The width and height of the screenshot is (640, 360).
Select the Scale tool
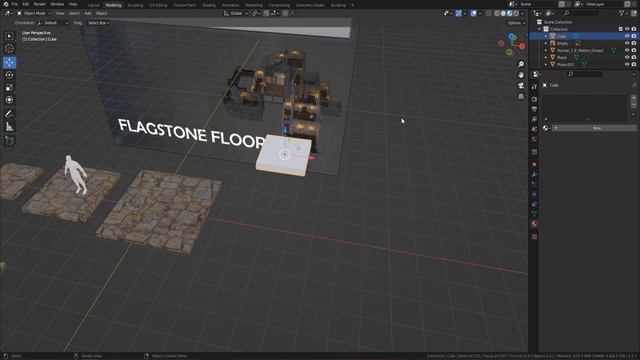click(x=9, y=88)
